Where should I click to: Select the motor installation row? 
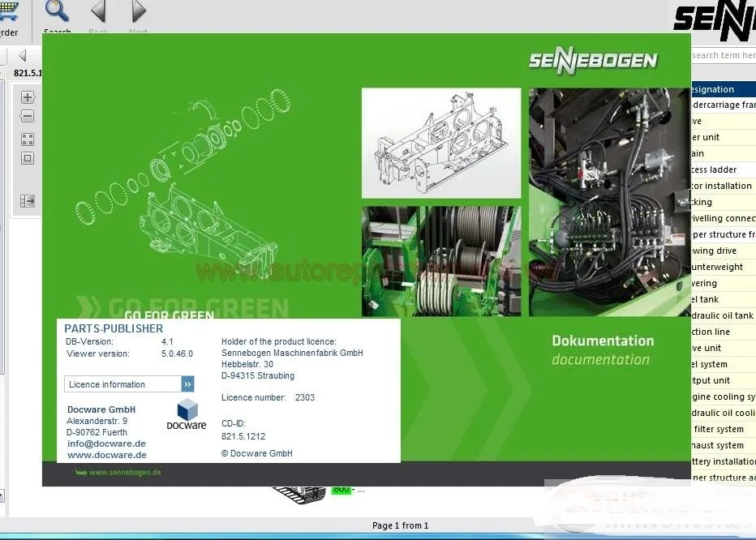click(724, 186)
